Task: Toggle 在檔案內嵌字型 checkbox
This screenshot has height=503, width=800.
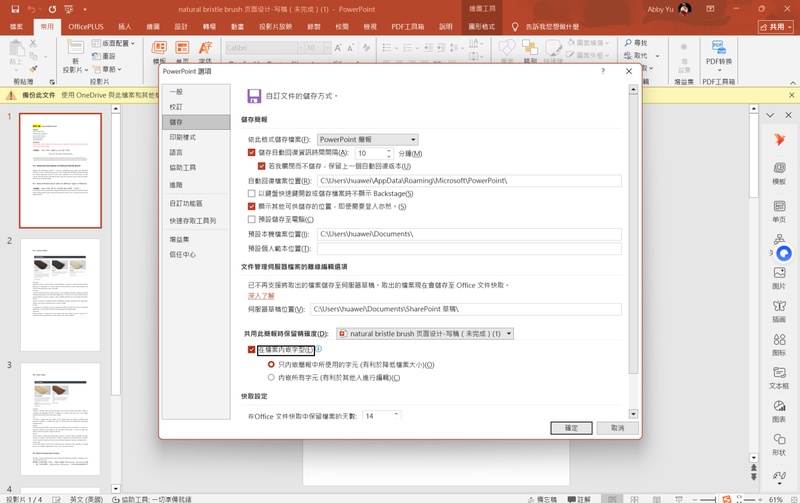Action: tap(251, 349)
